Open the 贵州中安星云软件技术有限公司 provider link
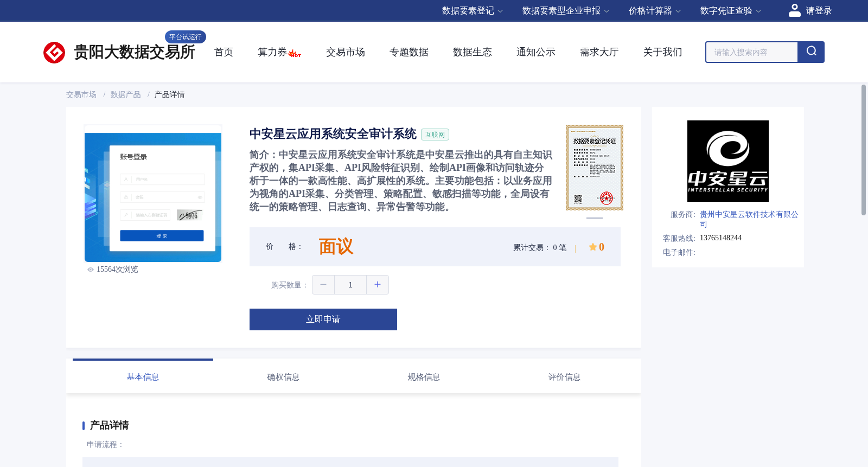This screenshot has width=868, height=467. [749, 219]
